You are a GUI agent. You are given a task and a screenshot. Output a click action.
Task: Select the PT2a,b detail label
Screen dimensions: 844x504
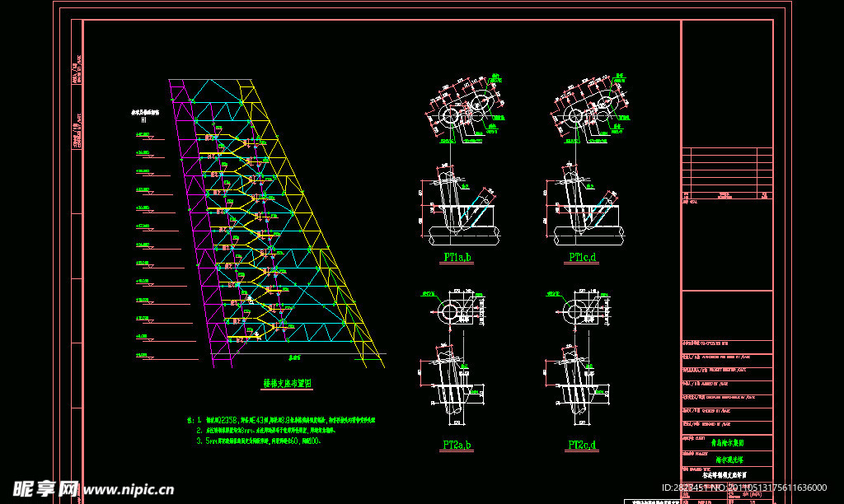[457, 446]
